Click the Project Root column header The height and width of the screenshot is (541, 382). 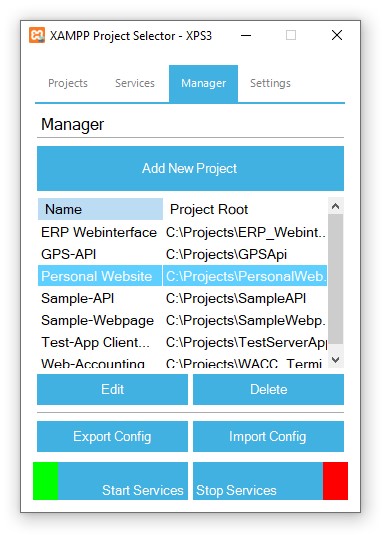point(245,209)
